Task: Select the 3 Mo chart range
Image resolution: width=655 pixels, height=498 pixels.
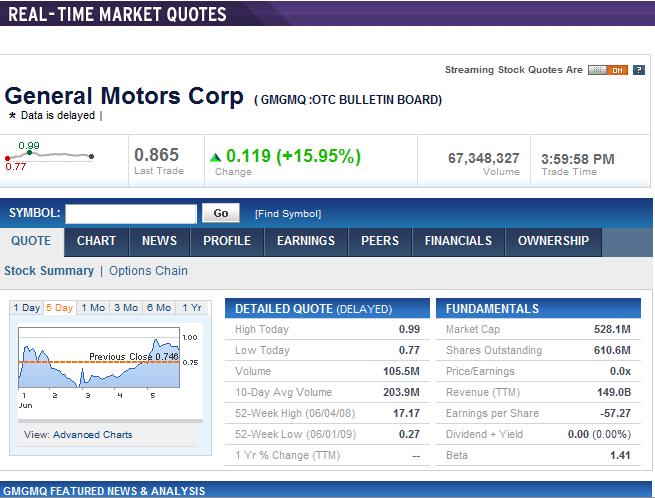Action: pos(126,308)
